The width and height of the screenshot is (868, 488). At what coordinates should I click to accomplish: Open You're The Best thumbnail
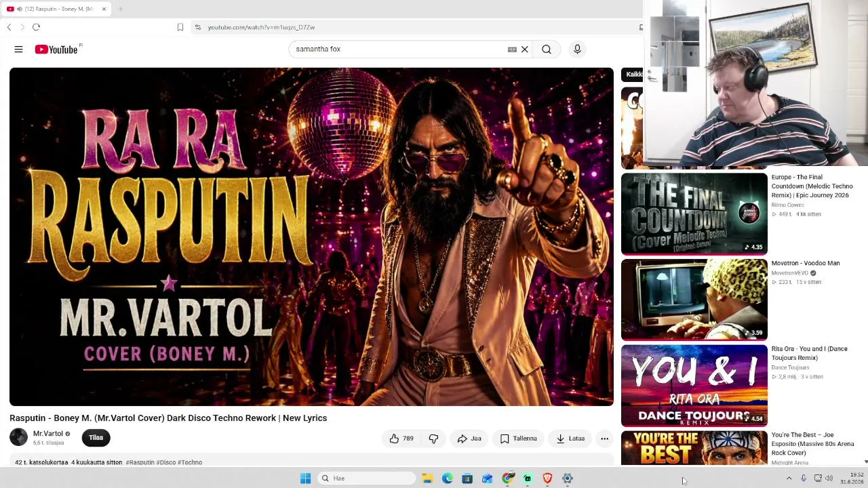694,448
